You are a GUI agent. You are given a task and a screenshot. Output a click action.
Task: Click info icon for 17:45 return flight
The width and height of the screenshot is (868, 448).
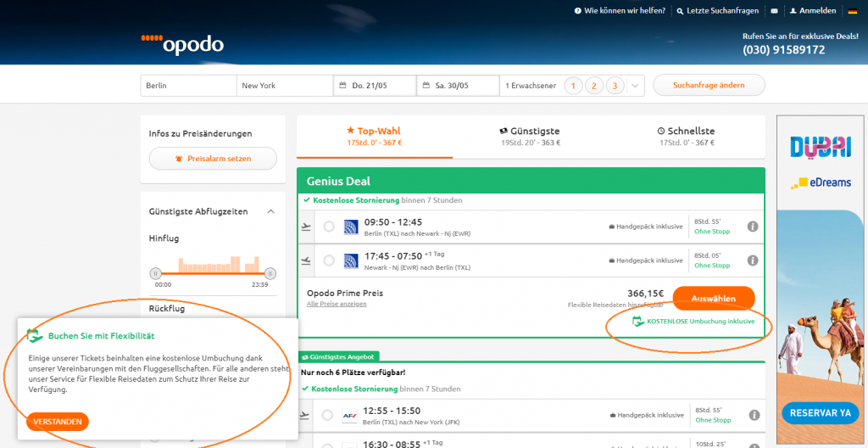point(752,260)
